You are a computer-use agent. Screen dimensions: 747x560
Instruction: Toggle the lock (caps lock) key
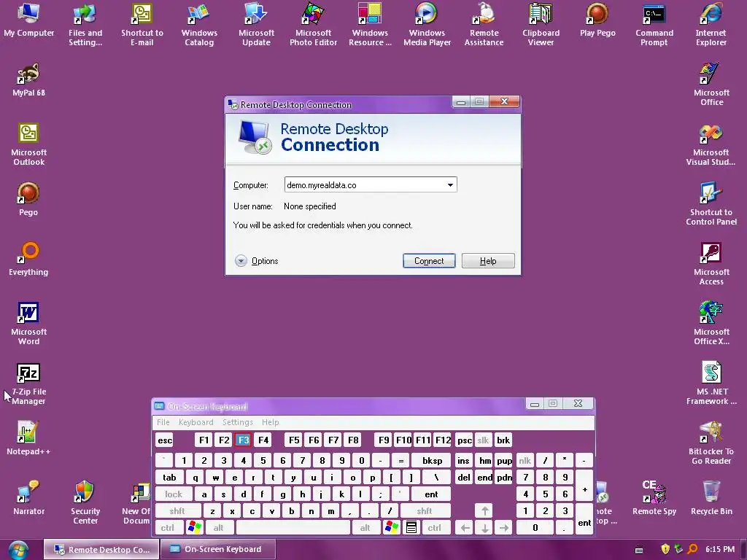(174, 494)
